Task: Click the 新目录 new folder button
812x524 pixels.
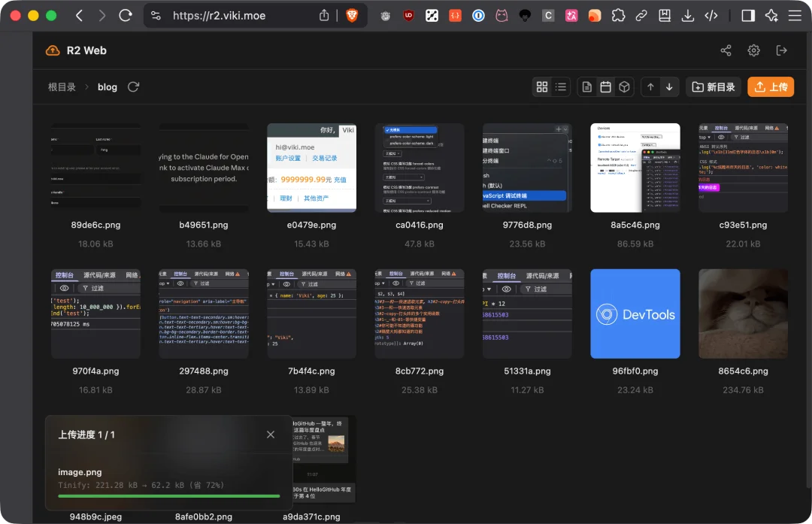Action: 713,87
